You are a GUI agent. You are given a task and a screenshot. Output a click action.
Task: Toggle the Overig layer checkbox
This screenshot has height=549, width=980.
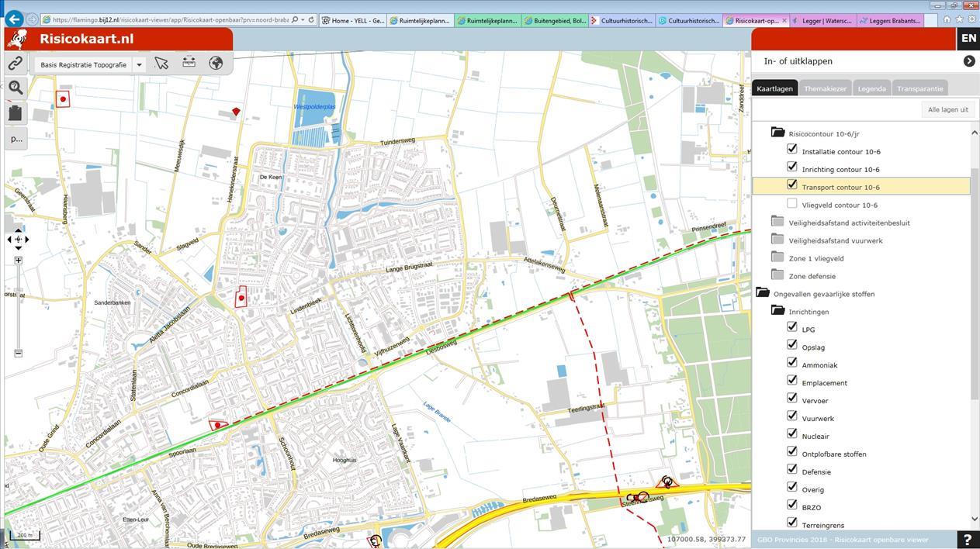pos(791,488)
